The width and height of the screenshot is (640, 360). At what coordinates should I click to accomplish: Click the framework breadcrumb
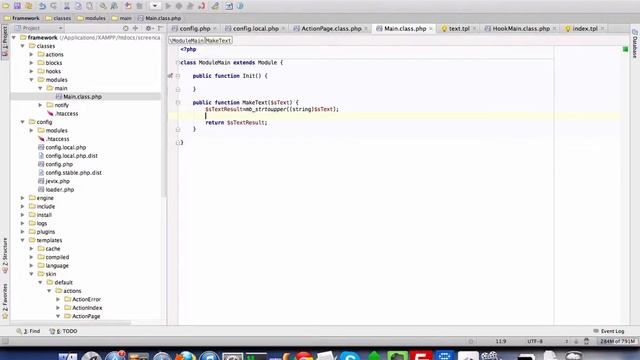pos(22,18)
